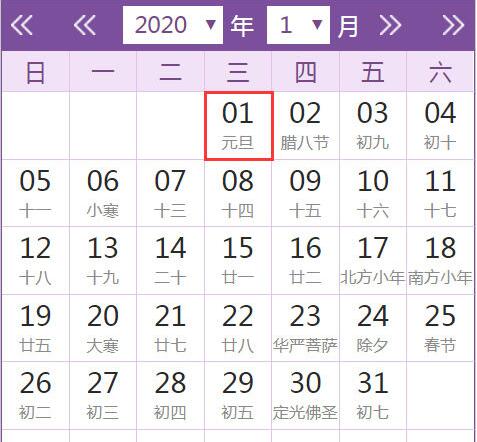477x442 pixels.
Task: Select January 14 二十
Action: pos(170,261)
